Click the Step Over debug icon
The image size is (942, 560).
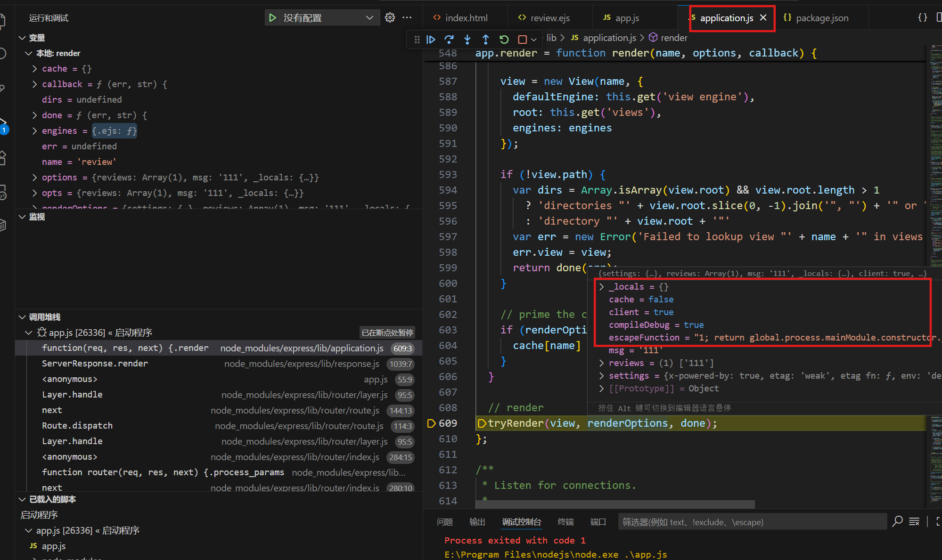point(449,40)
